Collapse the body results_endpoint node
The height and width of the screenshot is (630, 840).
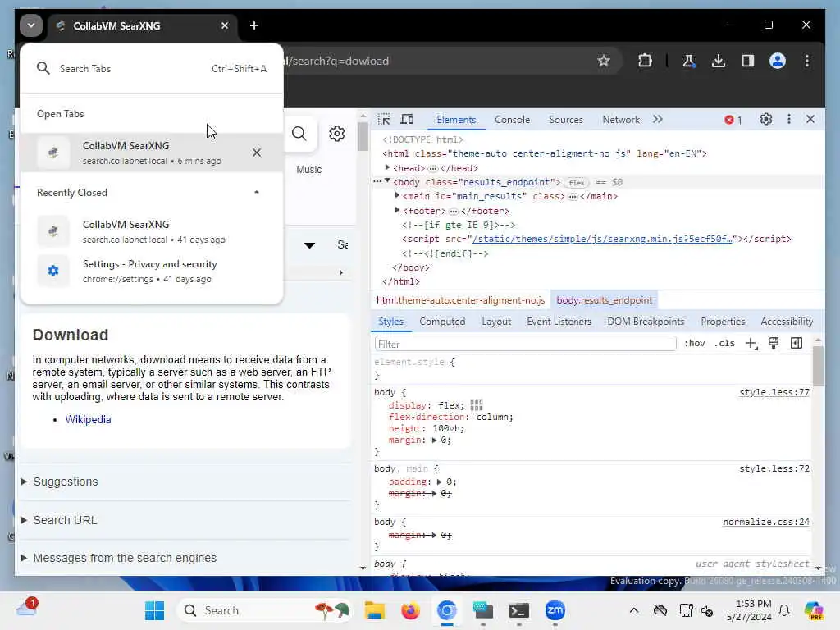(387, 181)
